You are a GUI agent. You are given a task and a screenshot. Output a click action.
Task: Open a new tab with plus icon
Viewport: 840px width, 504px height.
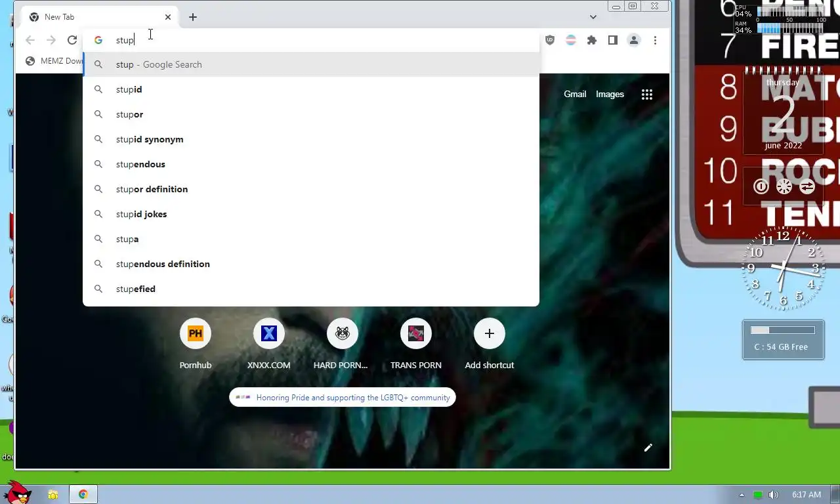point(193,17)
